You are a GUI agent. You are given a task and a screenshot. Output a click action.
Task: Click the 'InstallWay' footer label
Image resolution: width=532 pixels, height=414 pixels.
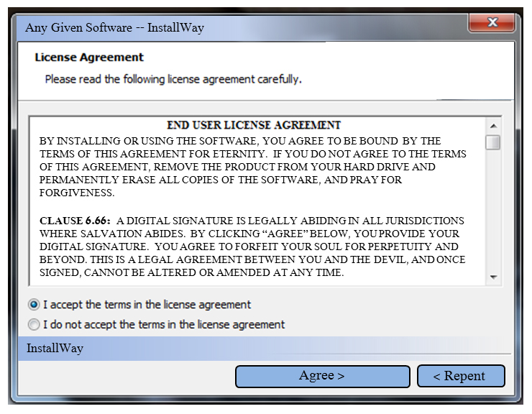55,348
